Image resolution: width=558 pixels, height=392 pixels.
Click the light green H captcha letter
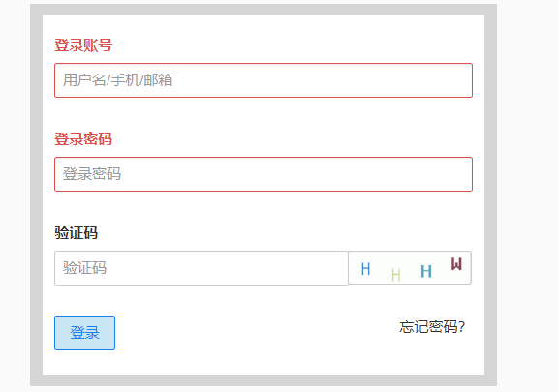coord(395,275)
